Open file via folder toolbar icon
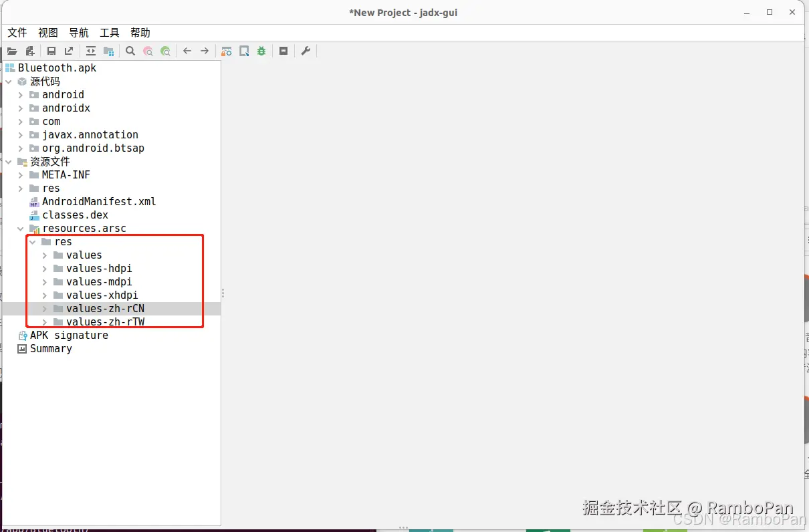The image size is (809, 532). click(12, 51)
